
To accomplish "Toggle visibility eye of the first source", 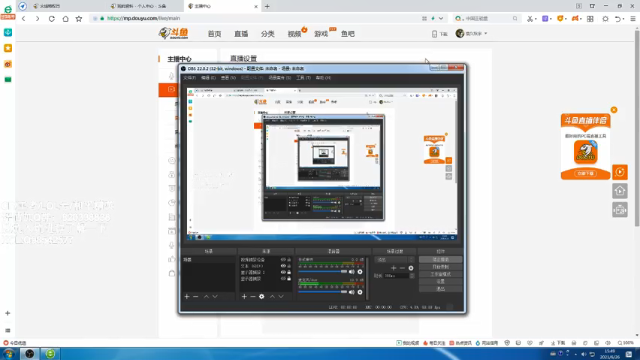I will point(283,260).
